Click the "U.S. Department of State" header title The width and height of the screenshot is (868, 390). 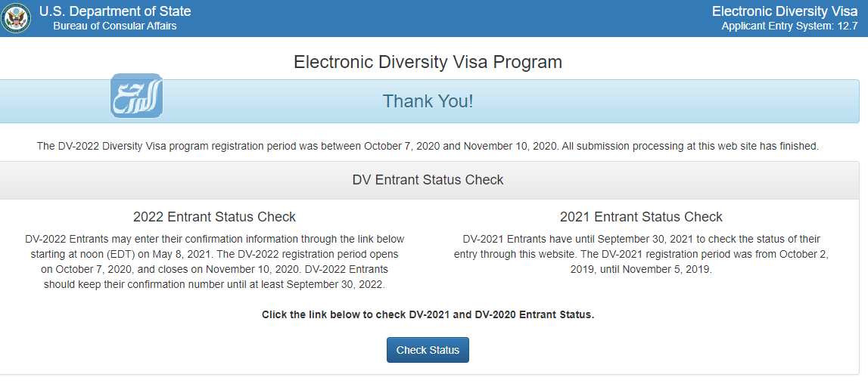pyautogui.click(x=115, y=11)
